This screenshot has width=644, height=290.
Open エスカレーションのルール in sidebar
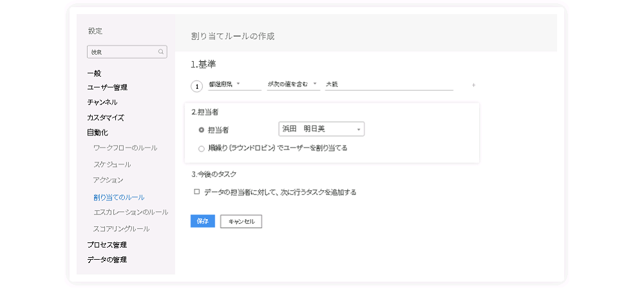(x=131, y=213)
